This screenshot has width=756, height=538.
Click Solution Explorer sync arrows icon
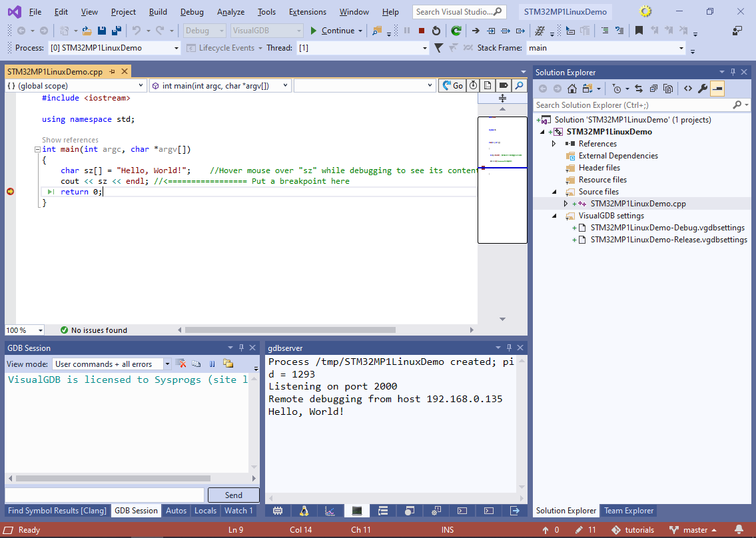tap(639, 89)
